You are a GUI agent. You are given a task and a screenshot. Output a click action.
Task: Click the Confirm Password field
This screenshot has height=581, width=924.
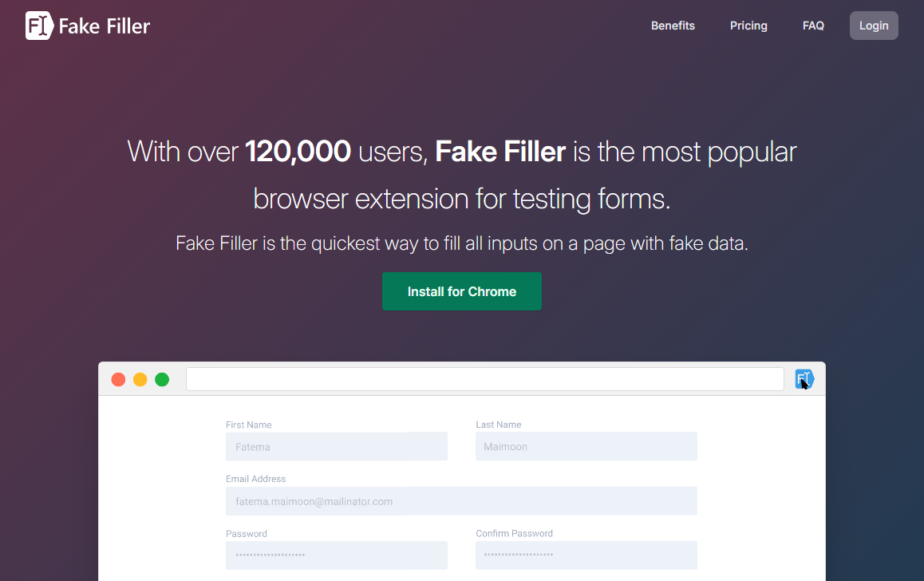pyautogui.click(x=586, y=555)
